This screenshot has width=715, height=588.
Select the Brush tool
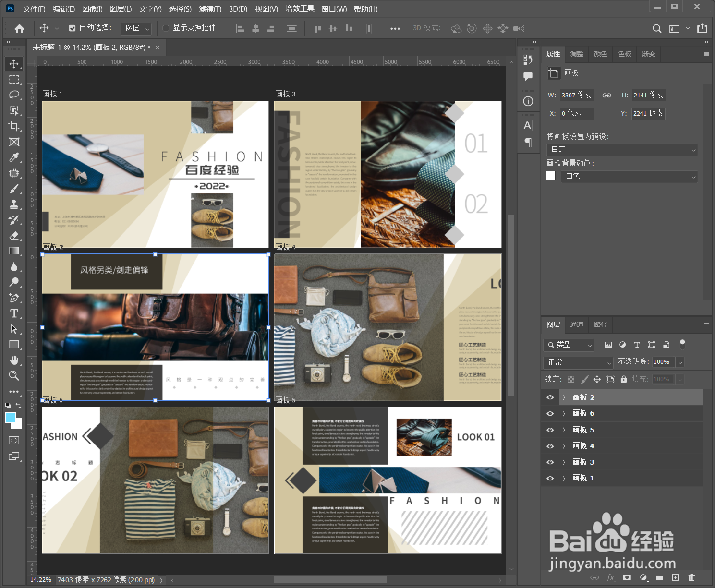click(x=14, y=189)
